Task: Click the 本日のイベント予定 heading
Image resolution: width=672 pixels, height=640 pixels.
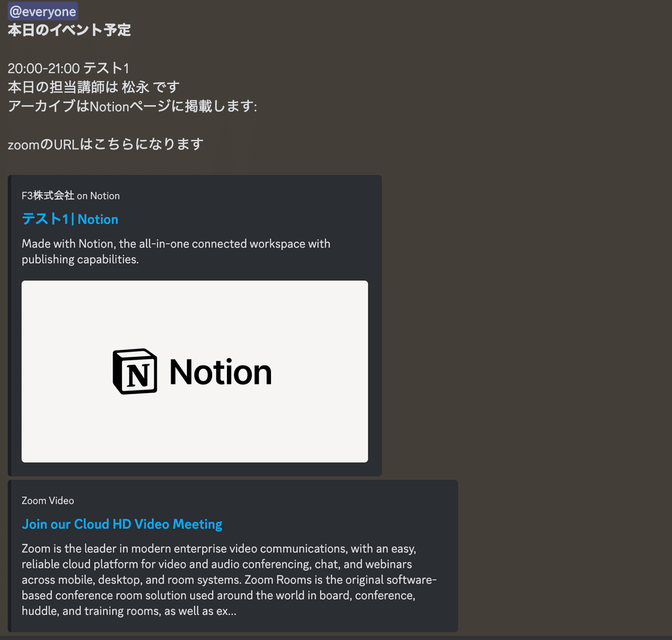Action: (68, 30)
